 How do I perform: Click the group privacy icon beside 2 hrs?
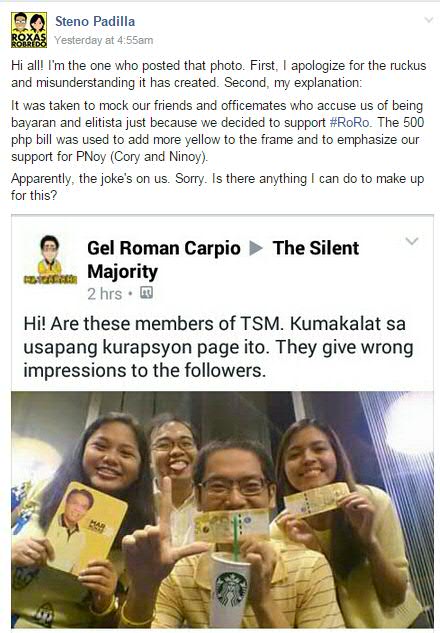[146, 292]
